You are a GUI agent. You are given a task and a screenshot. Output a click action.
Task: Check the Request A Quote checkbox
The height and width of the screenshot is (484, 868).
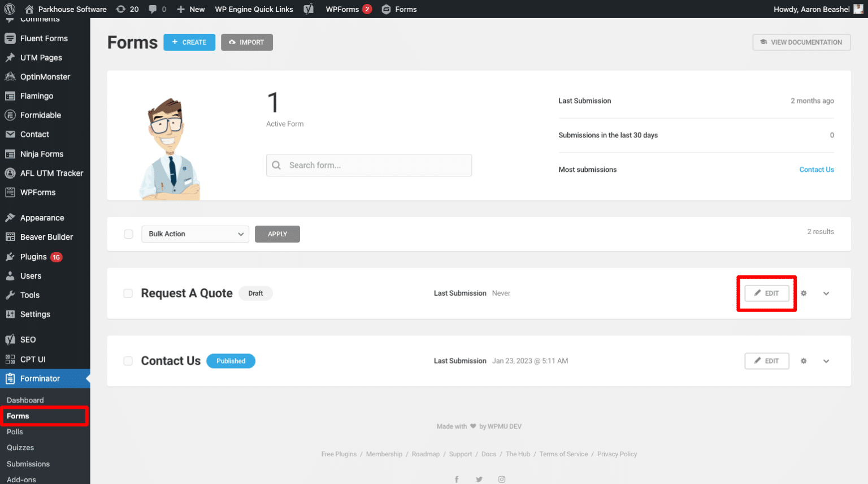128,293
